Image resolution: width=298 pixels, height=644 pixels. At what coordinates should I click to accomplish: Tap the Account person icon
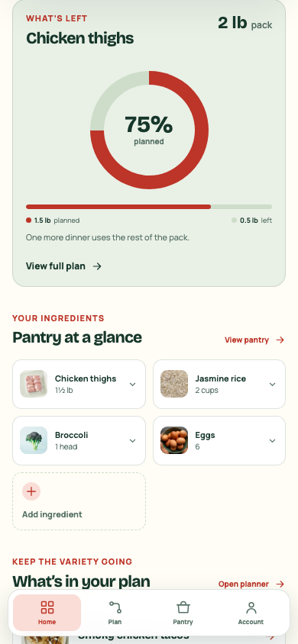(251, 607)
